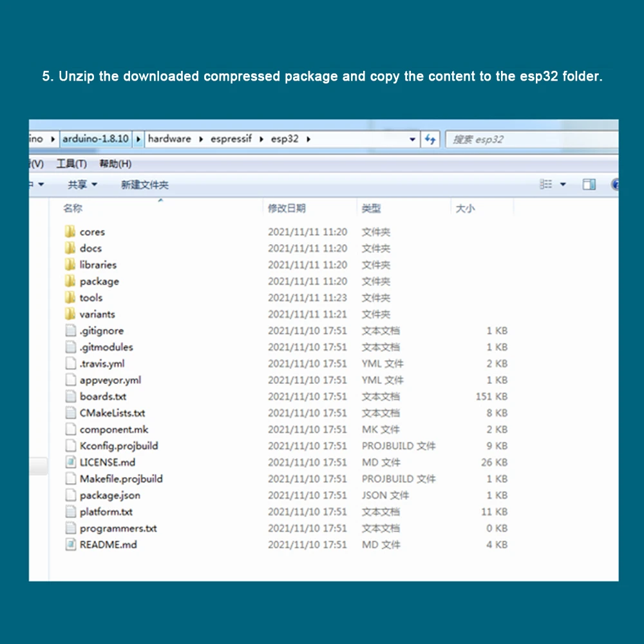The width and height of the screenshot is (644, 644).
Task: Click the CMakeLists.txt file icon
Action: [71, 412]
